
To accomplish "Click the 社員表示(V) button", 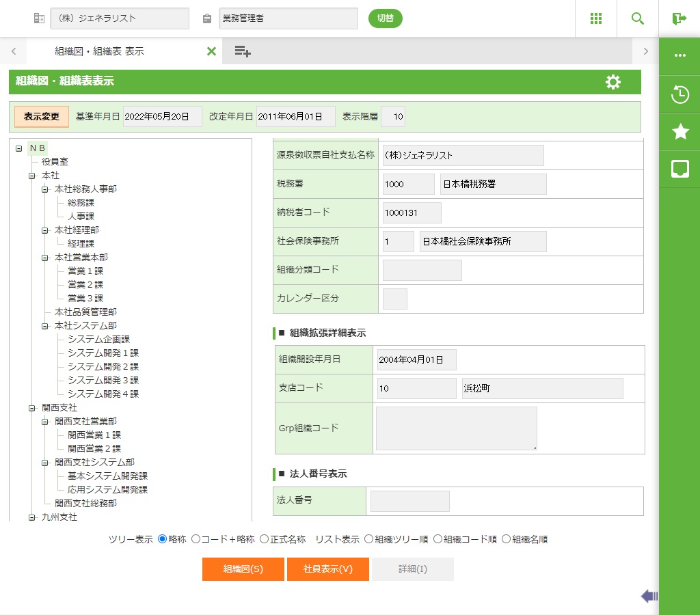I will point(328,569).
